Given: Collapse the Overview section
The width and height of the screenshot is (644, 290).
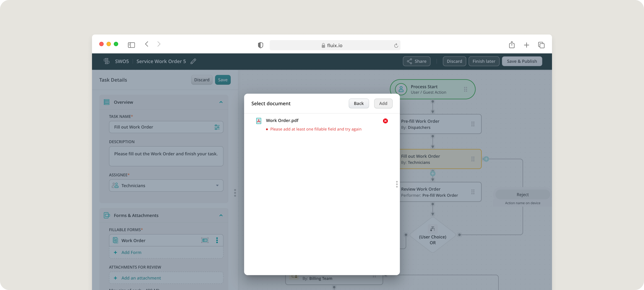Looking at the screenshot, I should 221,102.
